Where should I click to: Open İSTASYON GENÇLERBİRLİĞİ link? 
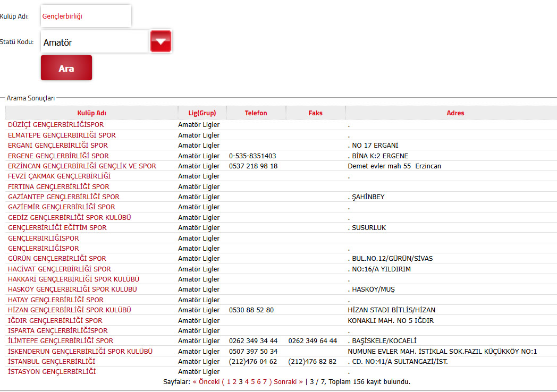(x=52, y=372)
